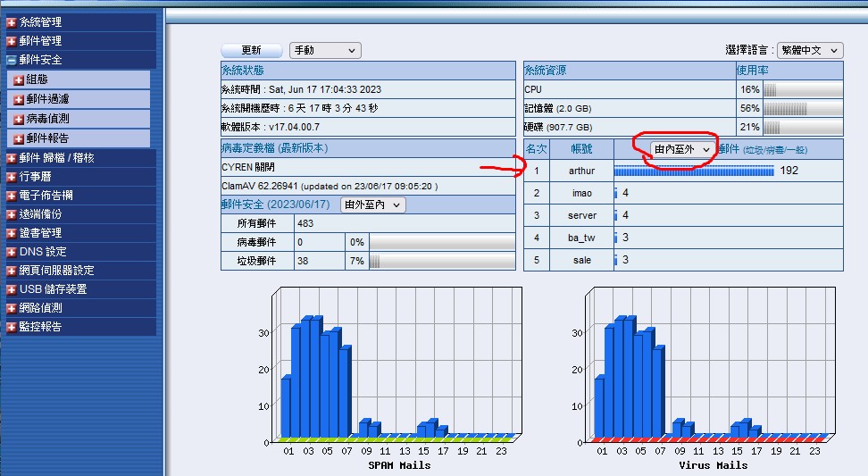The height and width of the screenshot is (476, 868).
Task: Open the 行事曆 menu item
Action: [x=35, y=177]
